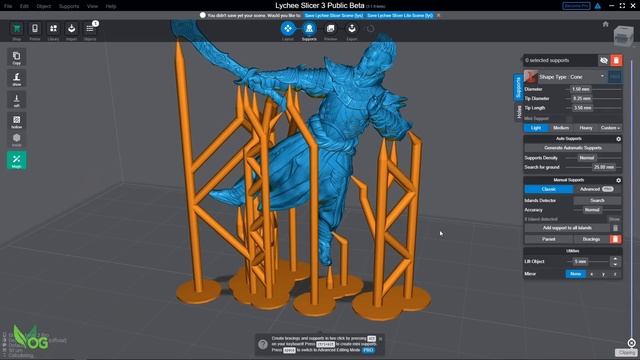Click the help question mark icon
Screen dimensions: 640x360
coord(263,344)
